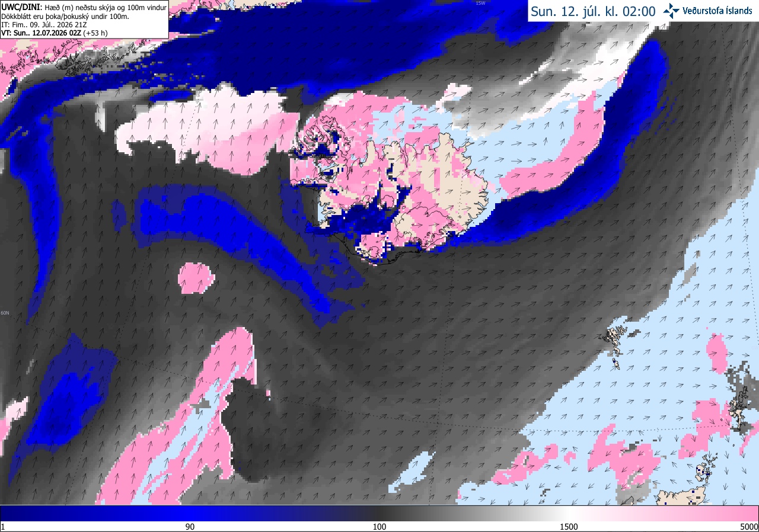Screen dimensions: 759x532
Task: Click the IT: Fim.. 09. Júl.. 2026 21Z line
Action: [43, 25]
